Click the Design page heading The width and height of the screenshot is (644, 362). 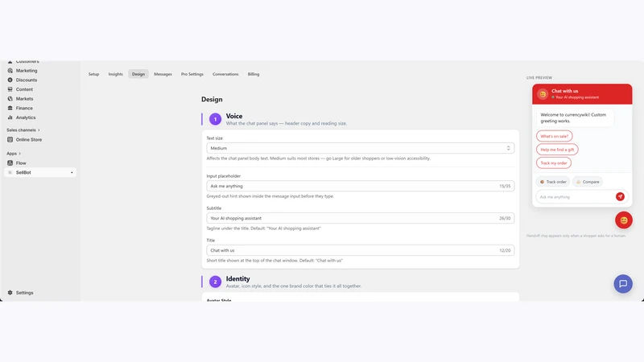pos(212,99)
